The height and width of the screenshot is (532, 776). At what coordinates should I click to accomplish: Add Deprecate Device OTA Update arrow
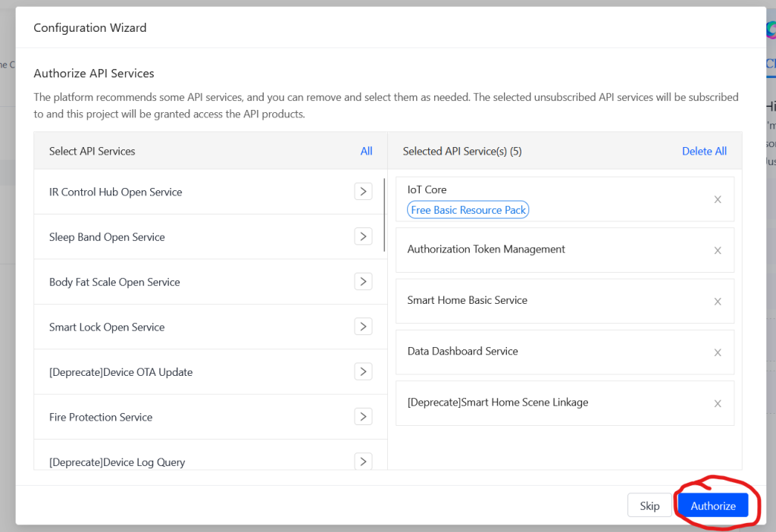363,372
